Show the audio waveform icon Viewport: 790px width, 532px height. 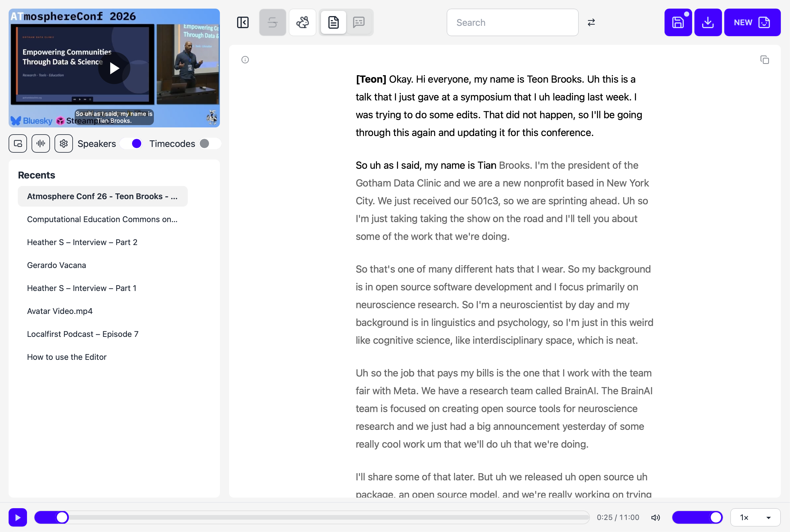[41, 143]
